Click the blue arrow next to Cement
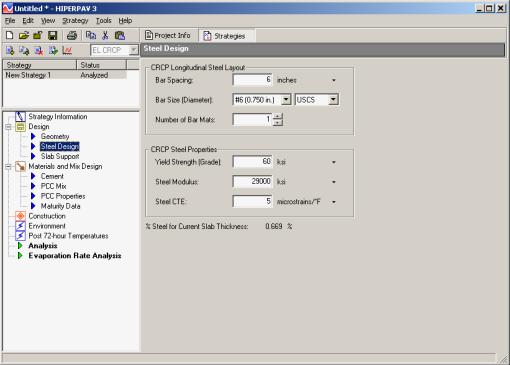 [33, 176]
